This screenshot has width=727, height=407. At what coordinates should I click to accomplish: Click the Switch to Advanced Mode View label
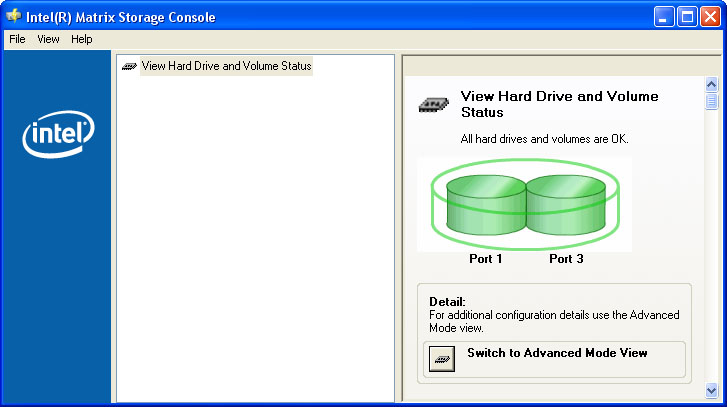tap(557, 353)
